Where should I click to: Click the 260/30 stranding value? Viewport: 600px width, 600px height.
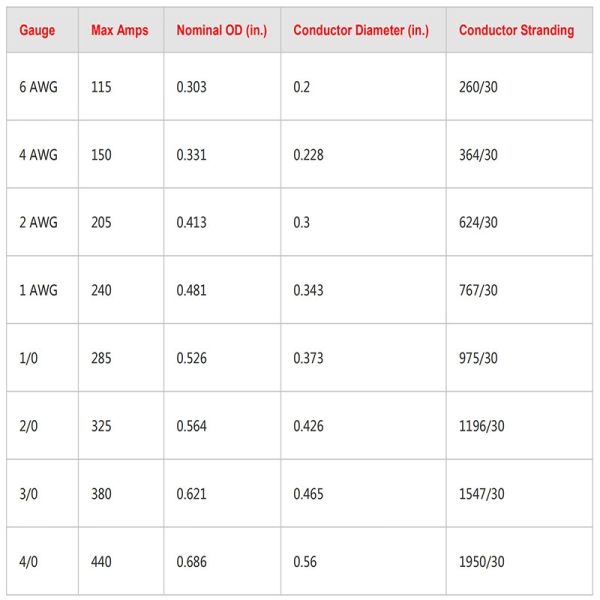[478, 87]
